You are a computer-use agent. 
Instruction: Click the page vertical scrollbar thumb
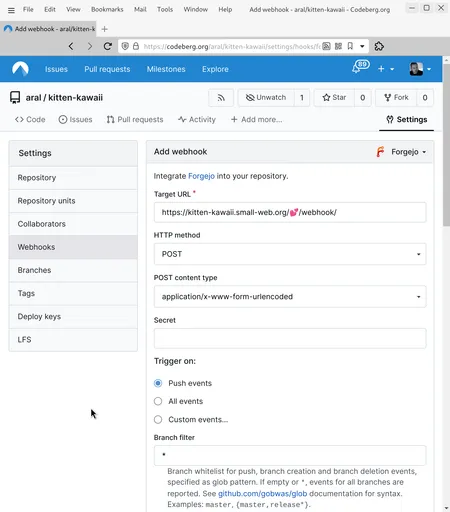coord(446,145)
